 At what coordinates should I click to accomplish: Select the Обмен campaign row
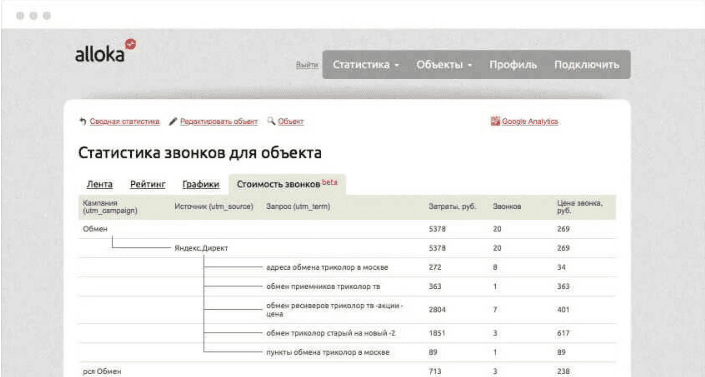coord(348,229)
